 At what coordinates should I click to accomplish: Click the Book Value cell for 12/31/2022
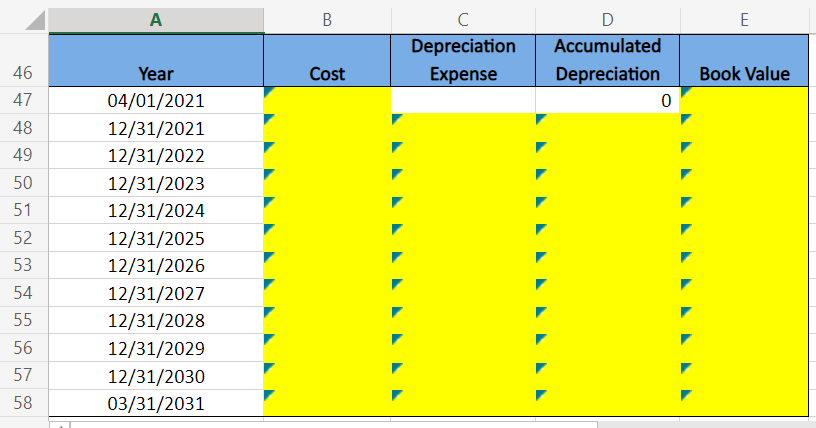[x=744, y=155]
